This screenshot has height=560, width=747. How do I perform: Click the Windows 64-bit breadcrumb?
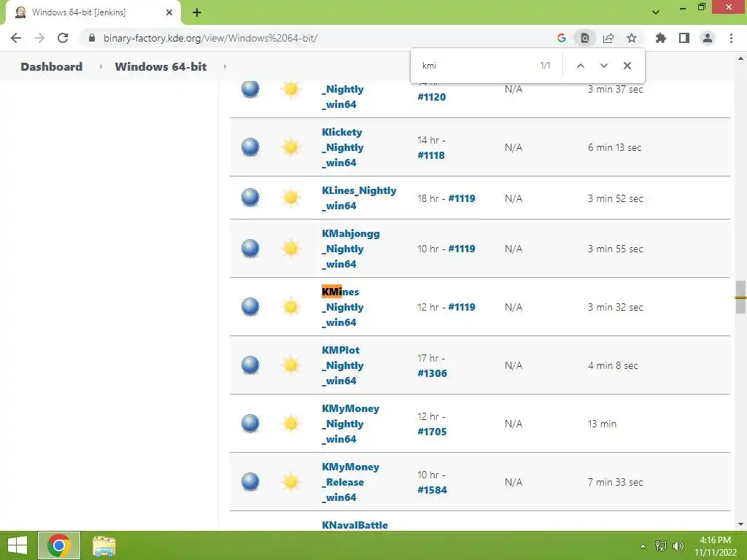(x=160, y=66)
